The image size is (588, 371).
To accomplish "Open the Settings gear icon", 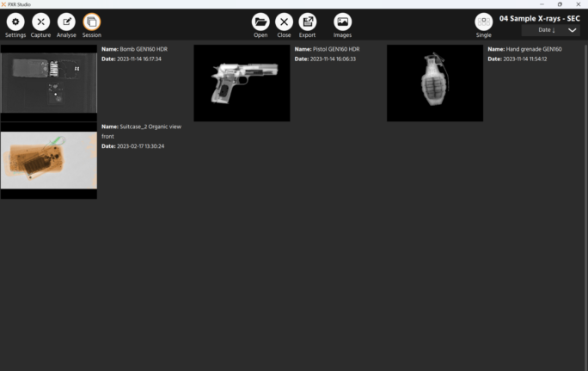I will [15, 22].
